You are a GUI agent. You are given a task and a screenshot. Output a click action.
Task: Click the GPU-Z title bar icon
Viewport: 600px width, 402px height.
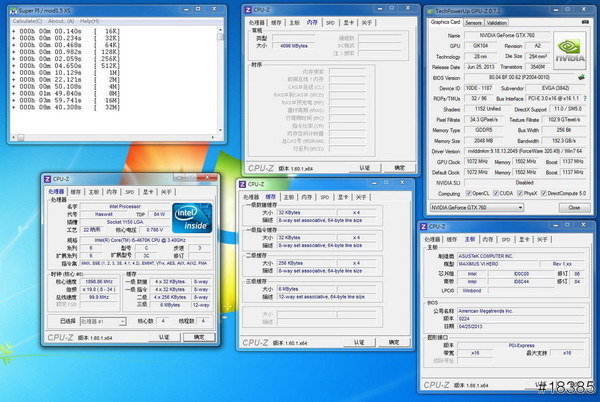[x=432, y=9]
